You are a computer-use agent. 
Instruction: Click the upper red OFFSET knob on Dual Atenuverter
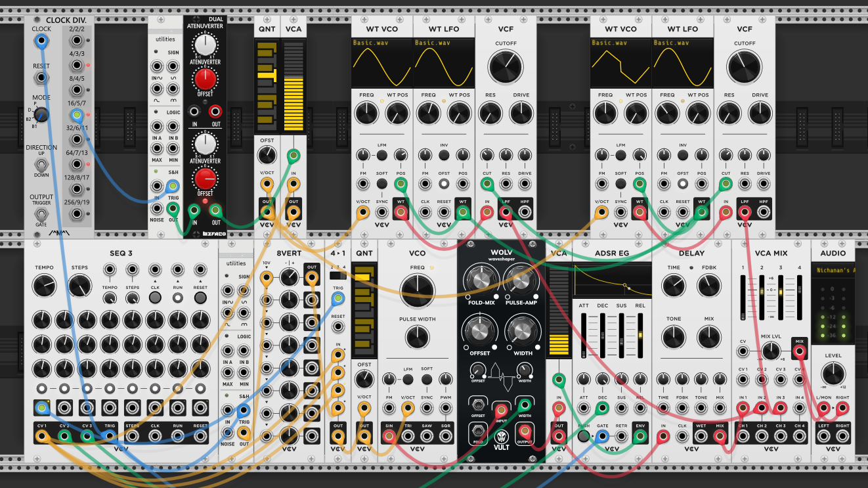click(206, 79)
